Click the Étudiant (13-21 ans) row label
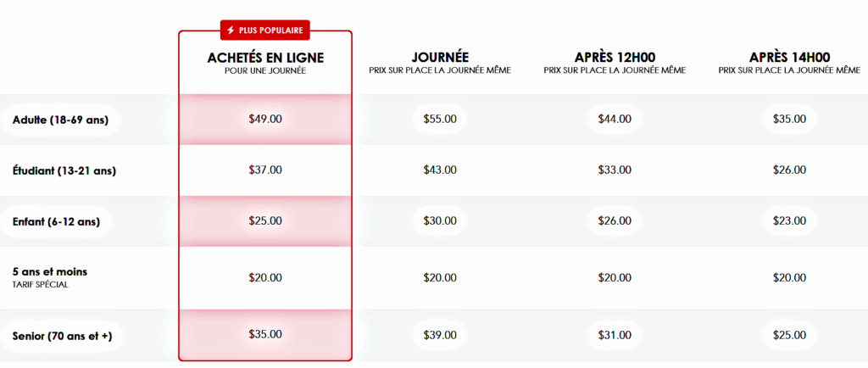868x368 pixels. point(64,171)
